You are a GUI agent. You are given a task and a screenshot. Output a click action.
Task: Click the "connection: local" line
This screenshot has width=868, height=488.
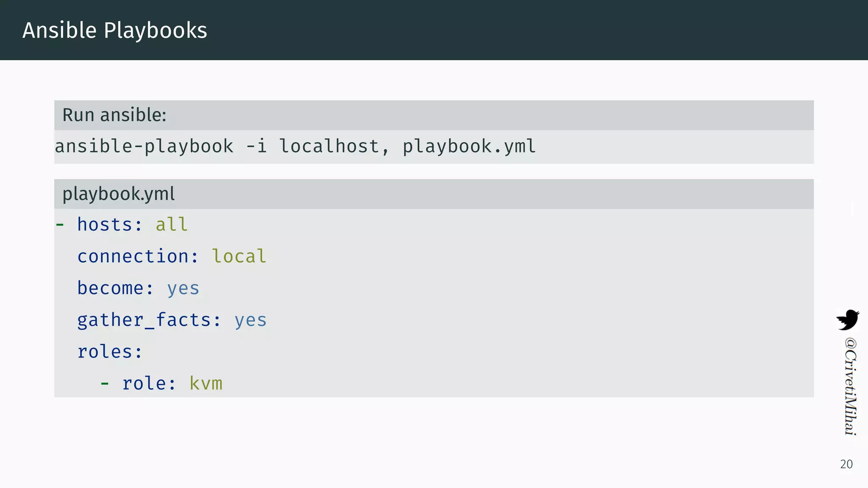[x=172, y=256]
